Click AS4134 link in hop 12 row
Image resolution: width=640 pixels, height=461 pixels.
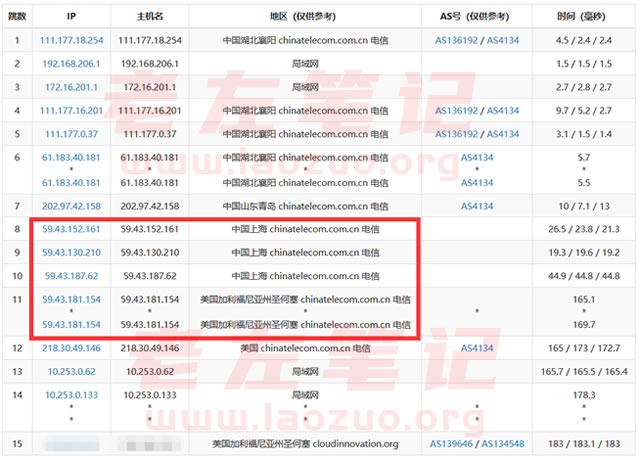(x=478, y=347)
